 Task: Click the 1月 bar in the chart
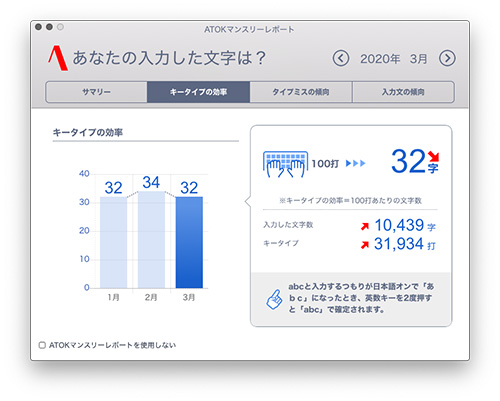click(x=113, y=242)
